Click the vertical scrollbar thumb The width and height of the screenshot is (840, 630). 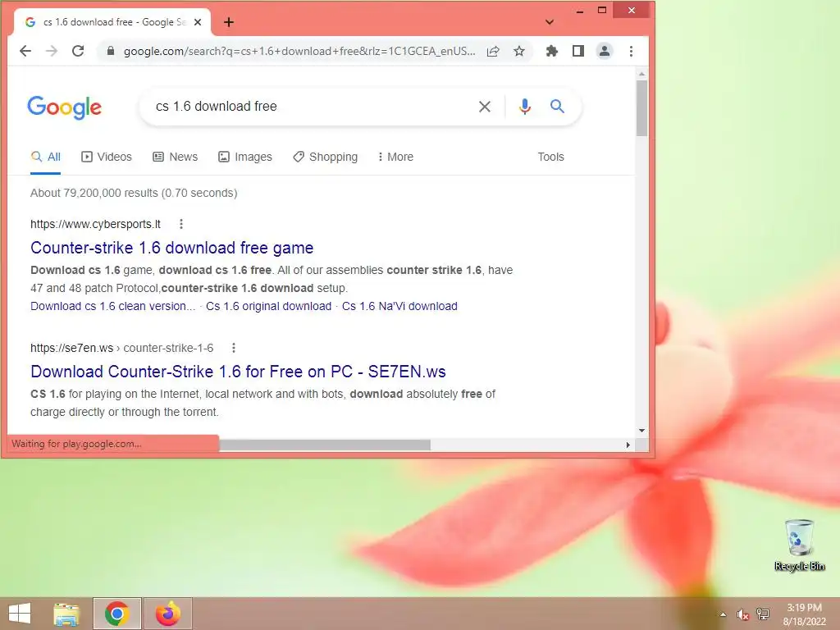[x=641, y=107]
